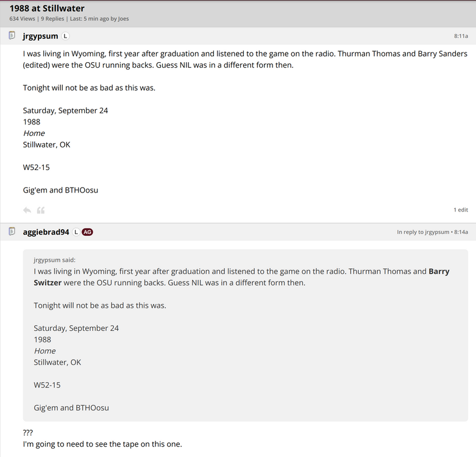Open aggiebrad94's user profile

coord(46,232)
